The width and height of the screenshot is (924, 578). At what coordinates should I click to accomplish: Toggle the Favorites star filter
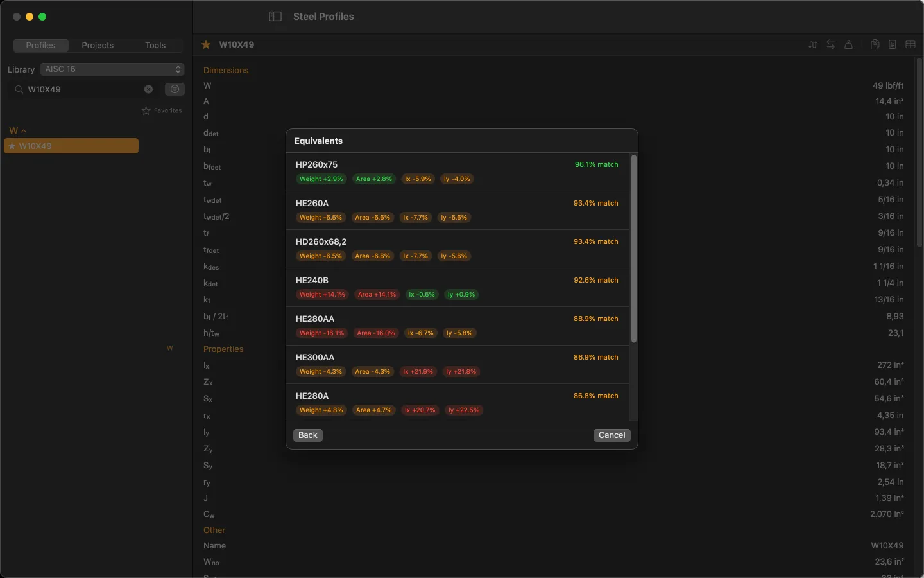tap(162, 111)
